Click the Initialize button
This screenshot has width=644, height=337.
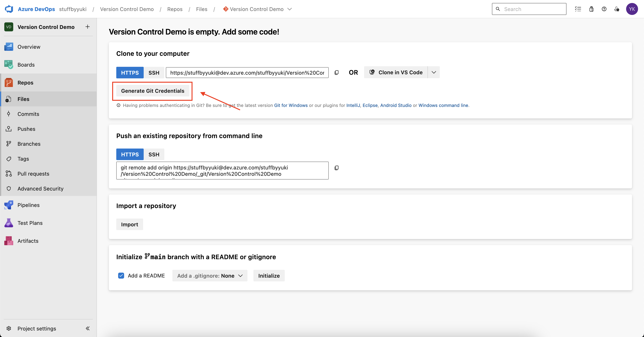click(x=269, y=276)
